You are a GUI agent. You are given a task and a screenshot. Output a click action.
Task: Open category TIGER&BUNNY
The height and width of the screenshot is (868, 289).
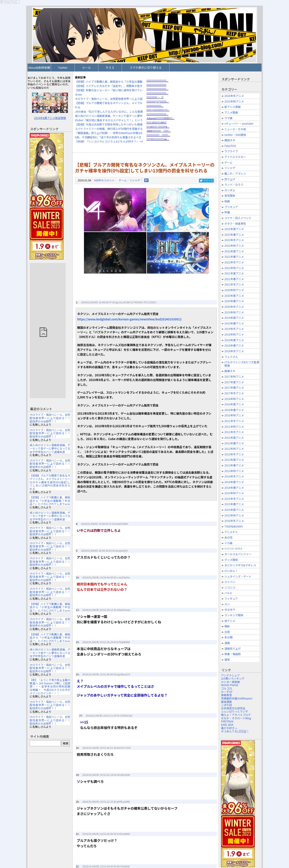pos(233,526)
